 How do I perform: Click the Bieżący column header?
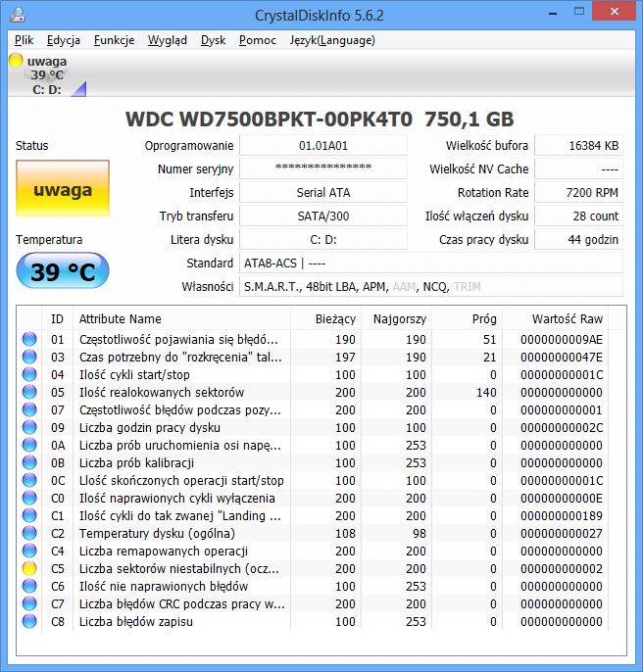tap(326, 319)
